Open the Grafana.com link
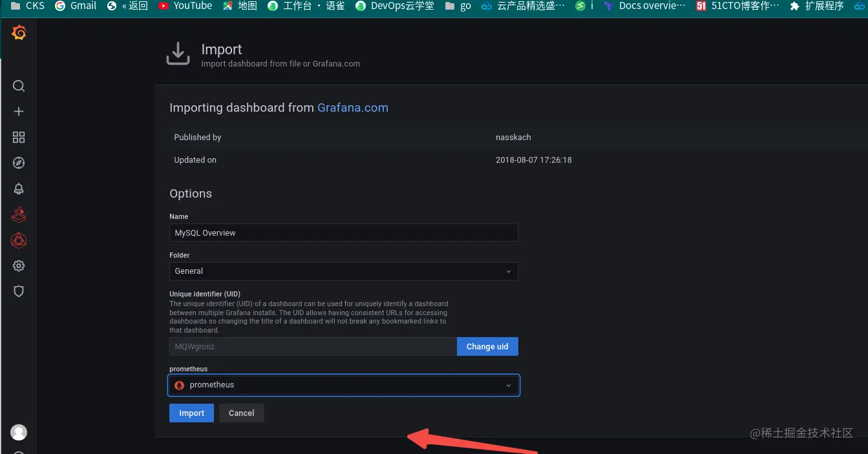 coord(353,108)
